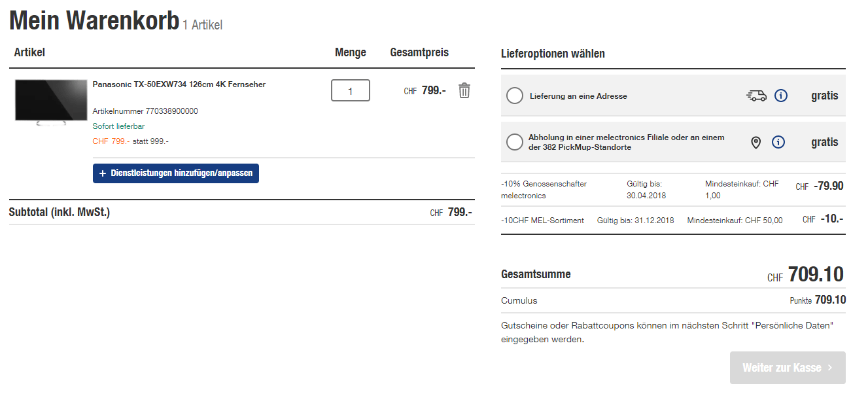Open the Panasonic TV product thumbnail
The width and height of the screenshot is (868, 409).
click(x=50, y=102)
